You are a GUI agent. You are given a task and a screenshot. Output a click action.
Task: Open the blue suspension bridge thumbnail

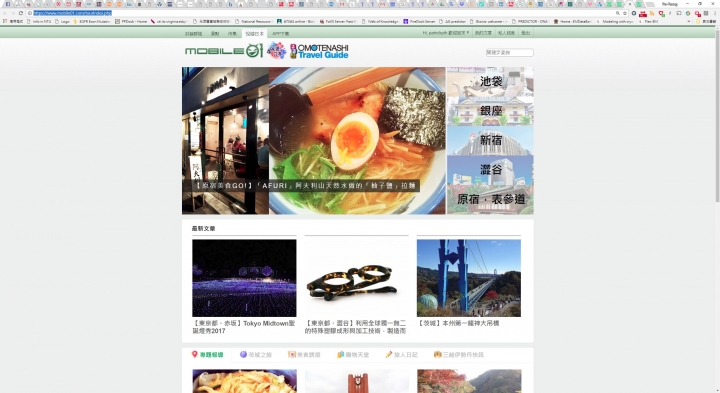click(469, 278)
